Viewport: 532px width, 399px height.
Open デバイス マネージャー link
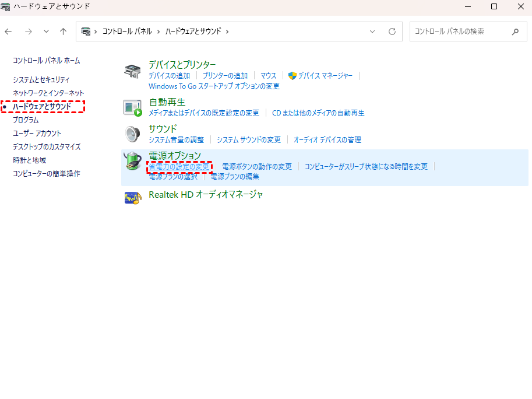click(x=325, y=75)
